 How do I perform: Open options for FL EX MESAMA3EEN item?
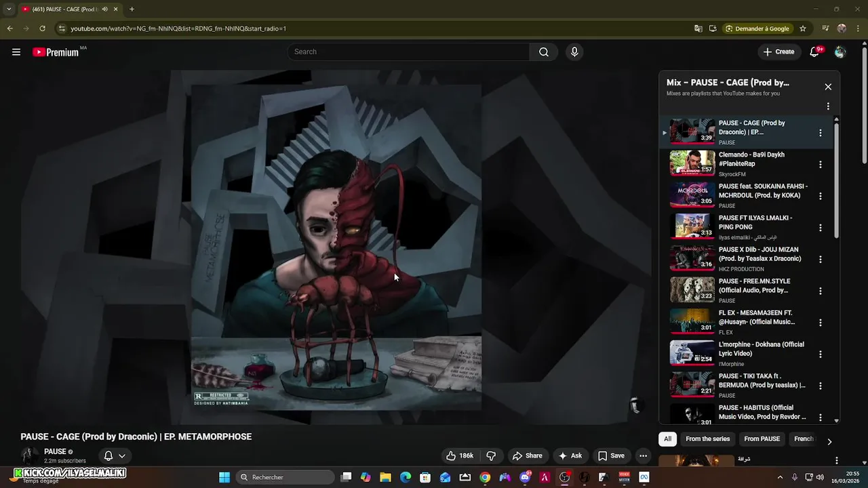(x=821, y=323)
